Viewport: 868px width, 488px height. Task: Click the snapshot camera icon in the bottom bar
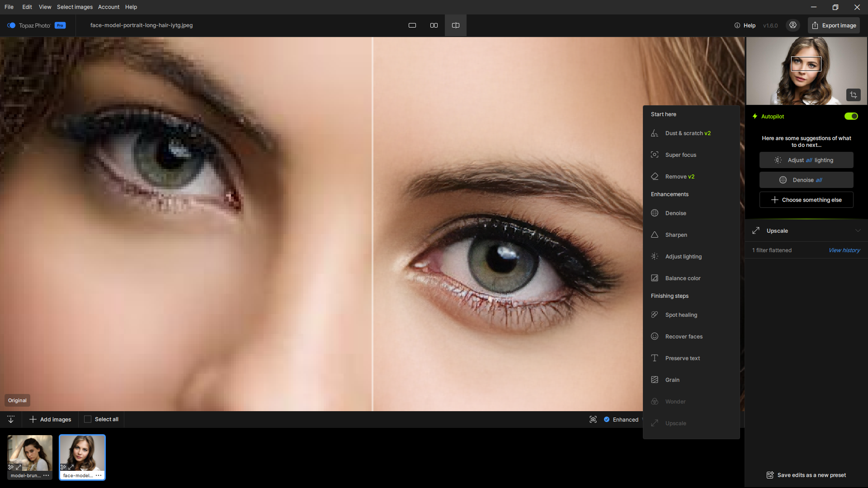click(x=593, y=419)
